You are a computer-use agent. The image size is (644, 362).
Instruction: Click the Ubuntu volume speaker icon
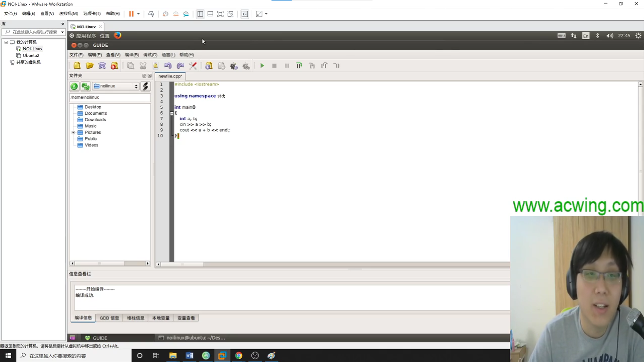tap(609, 36)
